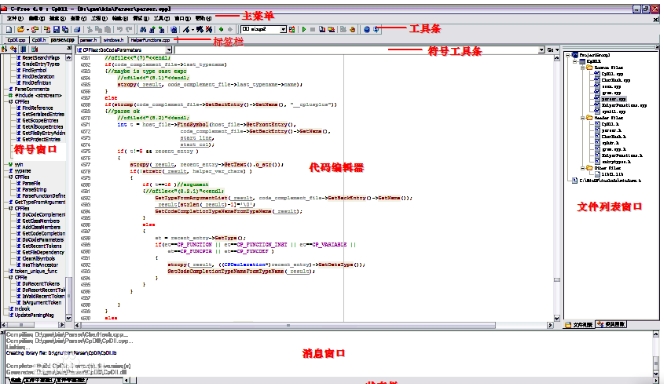The width and height of the screenshot is (664, 384).
Task: Select FindDeclaration in the symbol tree
Action: (x=38, y=77)
